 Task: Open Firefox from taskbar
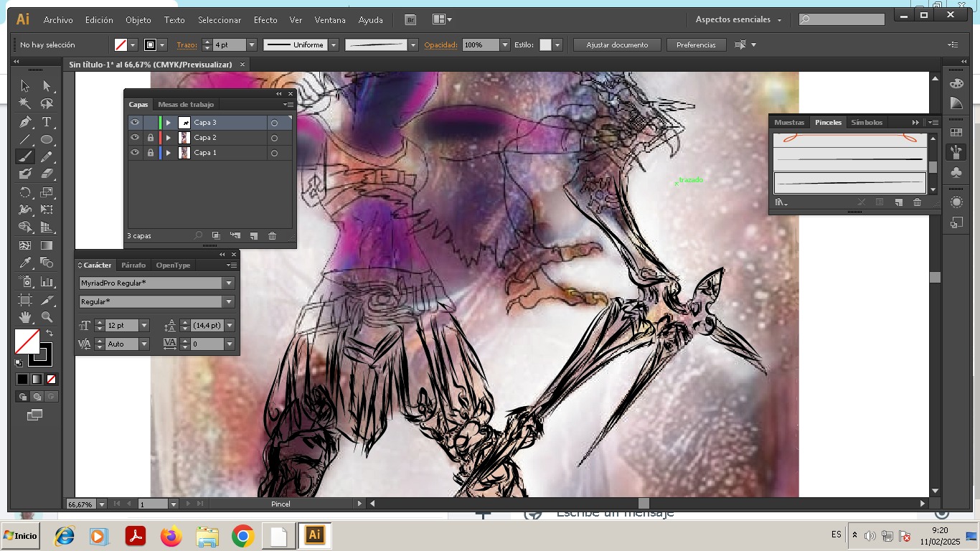click(171, 536)
